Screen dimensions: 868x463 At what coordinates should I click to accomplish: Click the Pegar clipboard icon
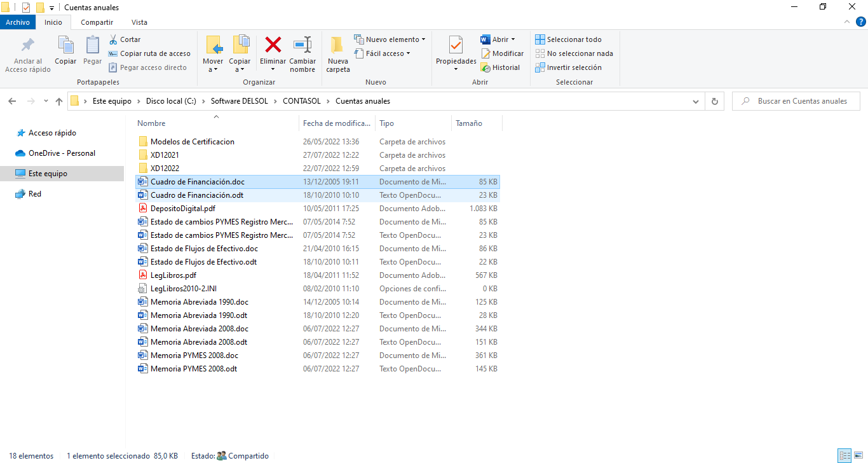point(93,45)
